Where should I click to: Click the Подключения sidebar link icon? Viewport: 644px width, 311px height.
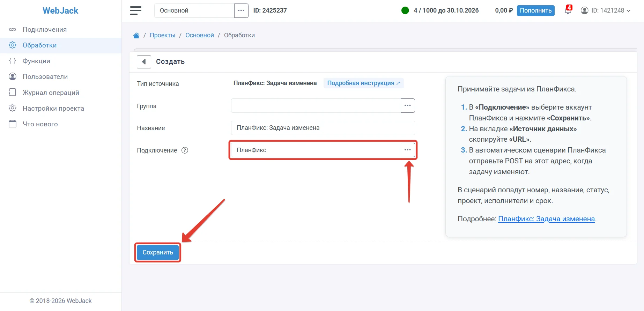pos(13,29)
